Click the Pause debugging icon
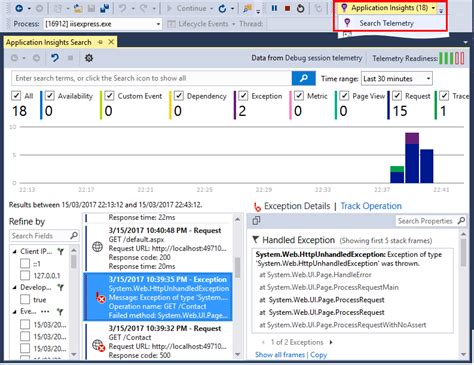474x365 pixels. [x=274, y=8]
